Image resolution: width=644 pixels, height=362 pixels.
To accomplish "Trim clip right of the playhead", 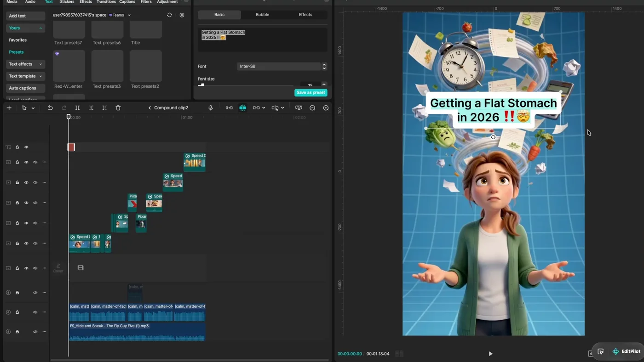I will tap(104, 108).
